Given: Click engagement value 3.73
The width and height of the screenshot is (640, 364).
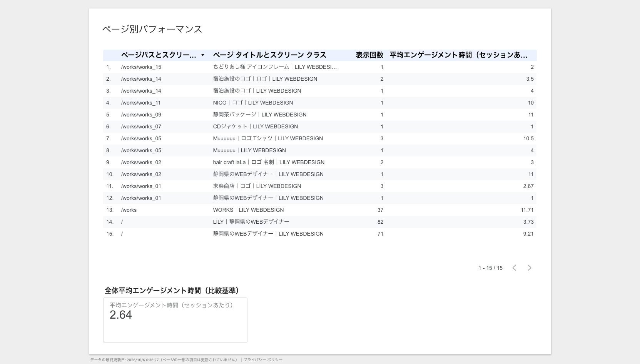Looking at the screenshot, I should coord(528,222).
